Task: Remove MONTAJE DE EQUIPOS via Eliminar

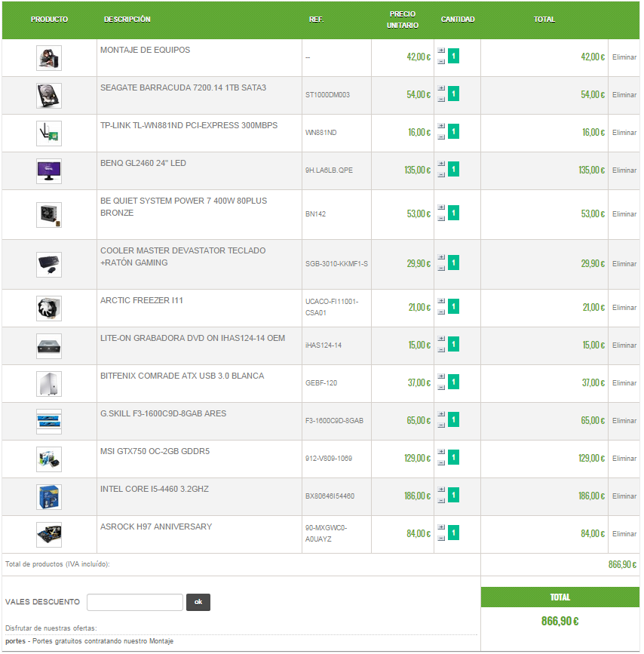Action: coord(624,57)
